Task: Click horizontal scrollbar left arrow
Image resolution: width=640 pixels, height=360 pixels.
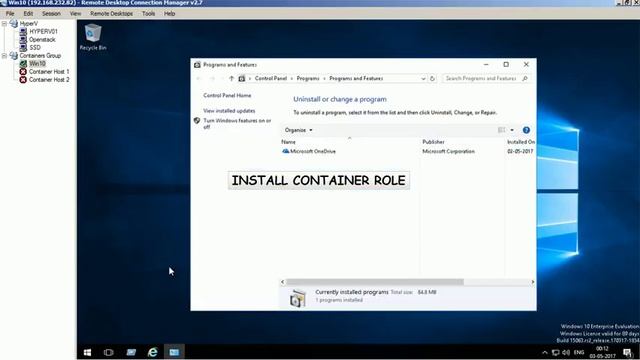Action: coord(282,282)
